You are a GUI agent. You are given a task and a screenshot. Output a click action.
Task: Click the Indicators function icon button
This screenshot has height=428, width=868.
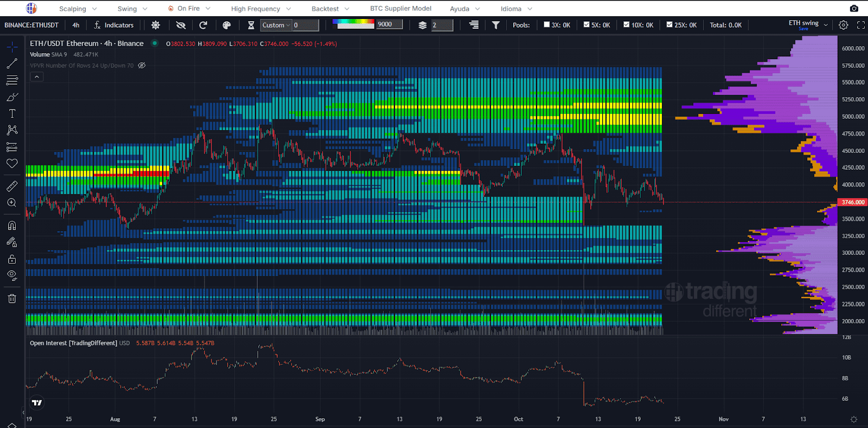pyautogui.click(x=114, y=25)
